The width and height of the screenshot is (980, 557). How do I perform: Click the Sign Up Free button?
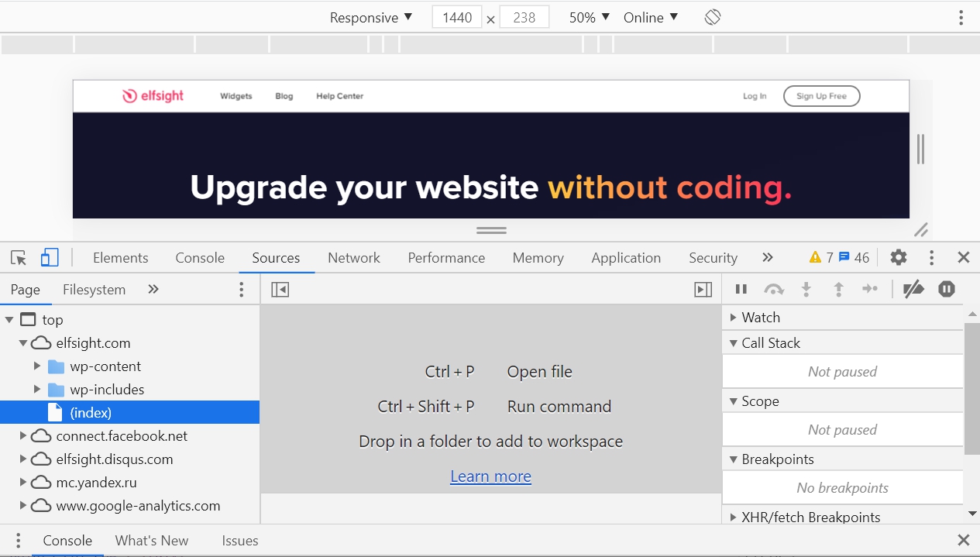(821, 95)
